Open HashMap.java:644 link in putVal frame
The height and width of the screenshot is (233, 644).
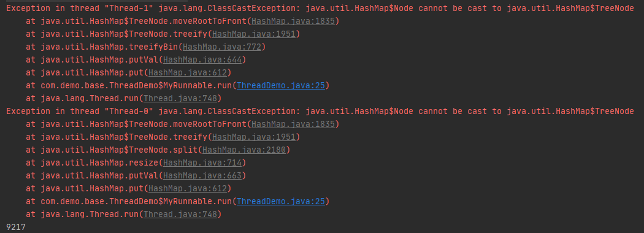202,59
